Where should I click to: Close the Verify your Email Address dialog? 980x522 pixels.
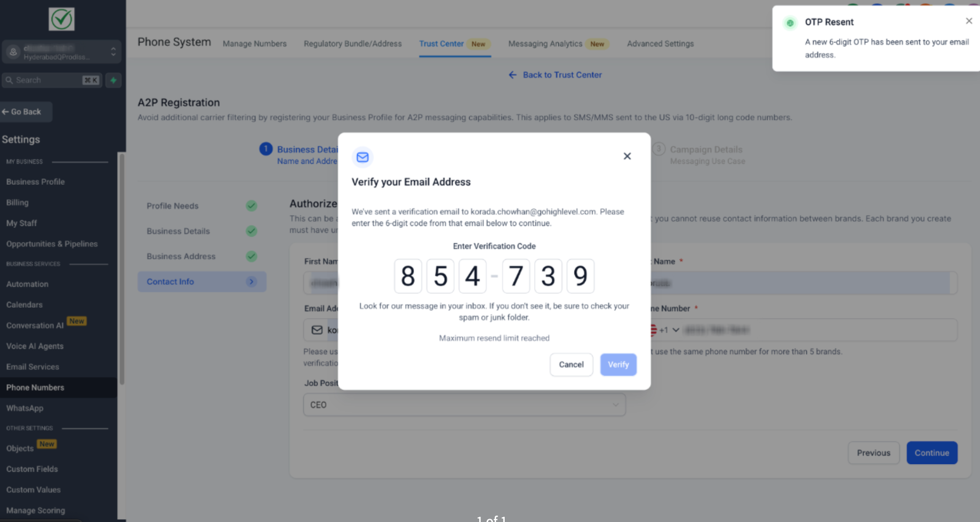pos(627,156)
